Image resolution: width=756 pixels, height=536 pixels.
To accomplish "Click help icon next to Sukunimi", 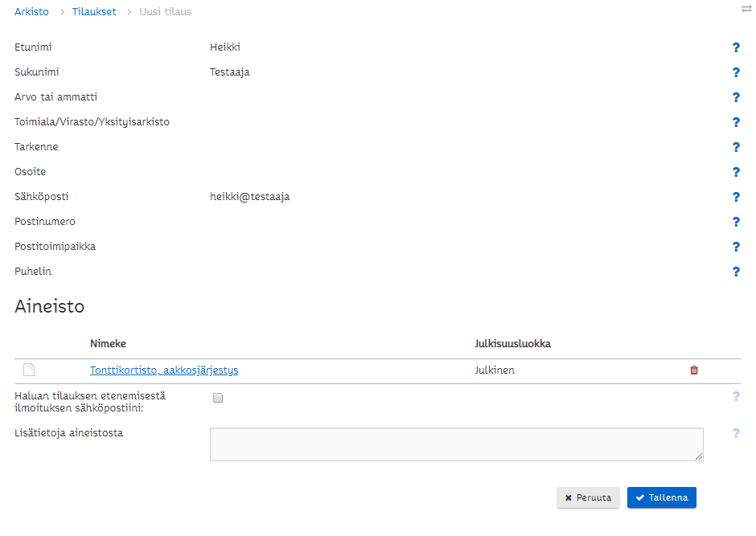I will pos(735,72).
